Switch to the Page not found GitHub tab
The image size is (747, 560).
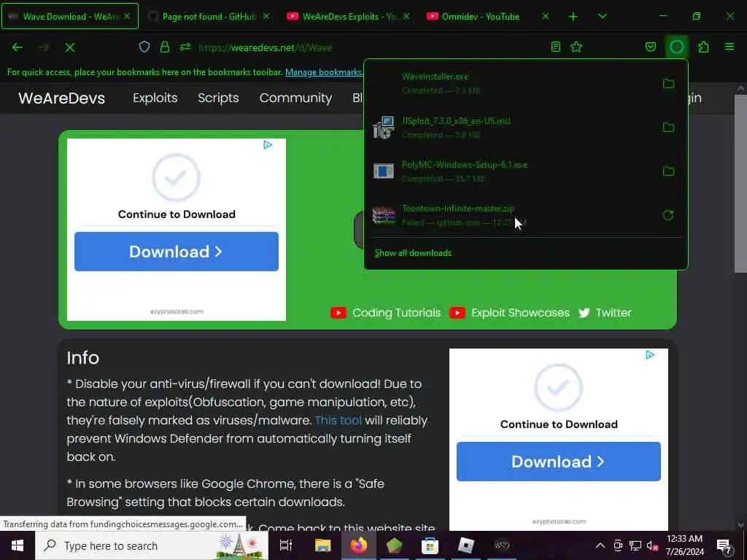pos(209,16)
